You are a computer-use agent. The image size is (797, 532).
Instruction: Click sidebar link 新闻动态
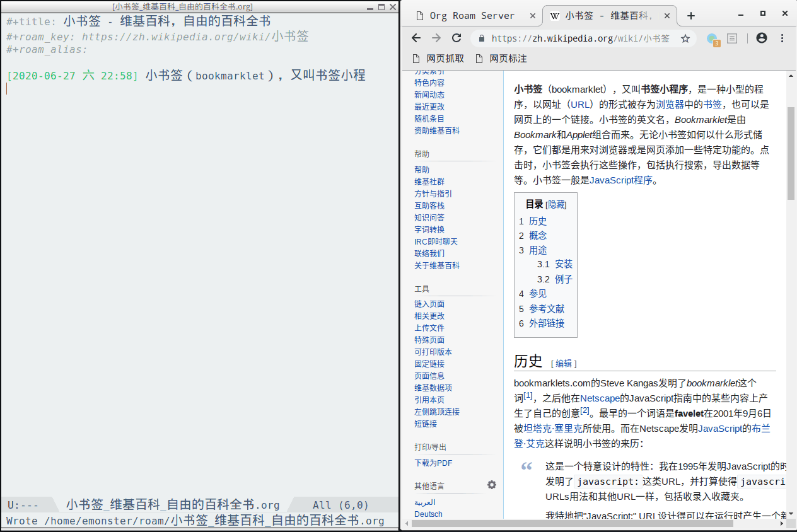click(x=429, y=95)
